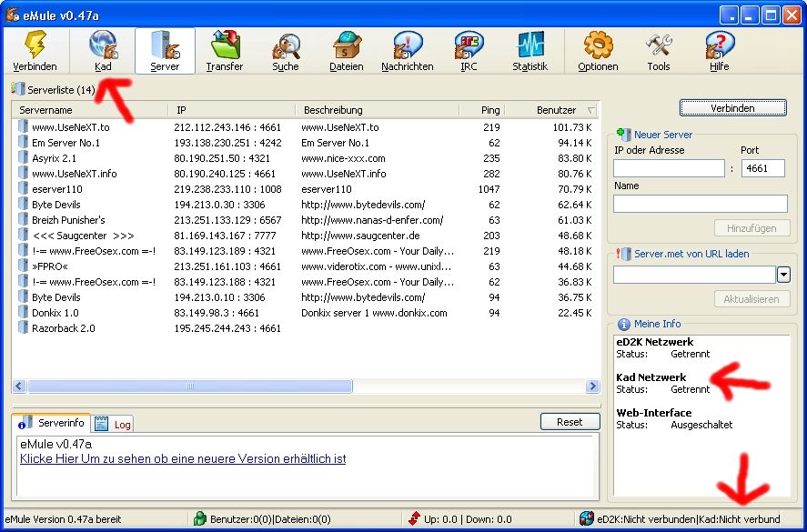807x532 pixels.
Task: Click IP 83.149.123.189 : 4321 cell
Action: coord(225,251)
